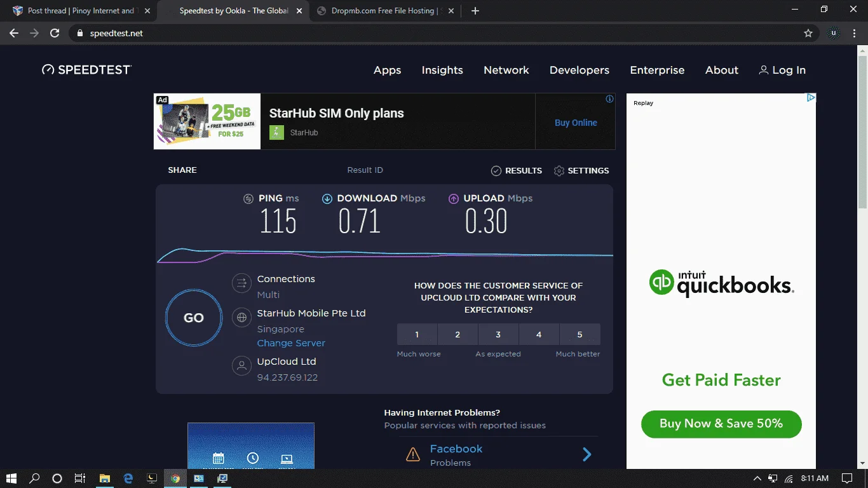
Task: Click the blue app screenshot thumbnail
Action: click(x=251, y=446)
